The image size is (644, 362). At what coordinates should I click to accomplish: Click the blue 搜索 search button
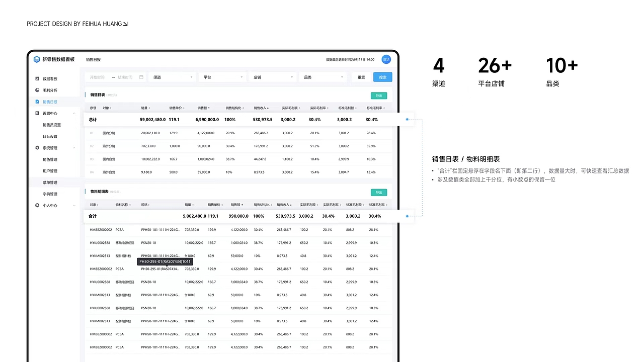383,77
